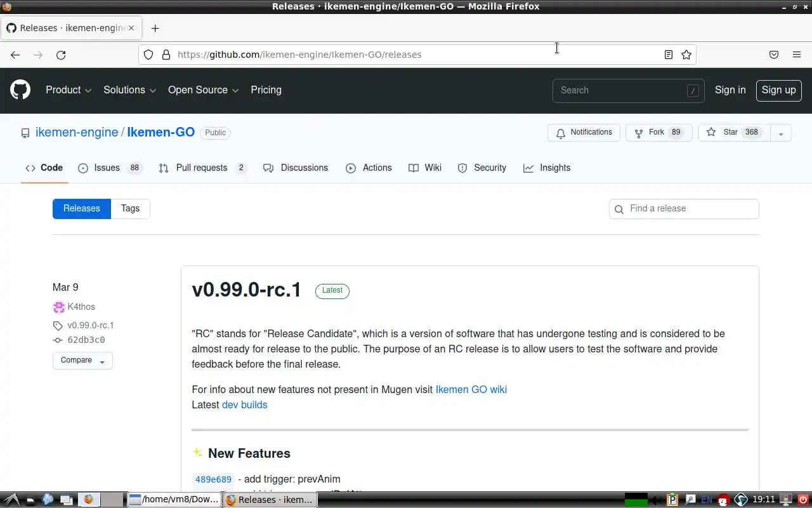The width and height of the screenshot is (812, 508).
Task: View site padlock security info
Action: [166, 55]
